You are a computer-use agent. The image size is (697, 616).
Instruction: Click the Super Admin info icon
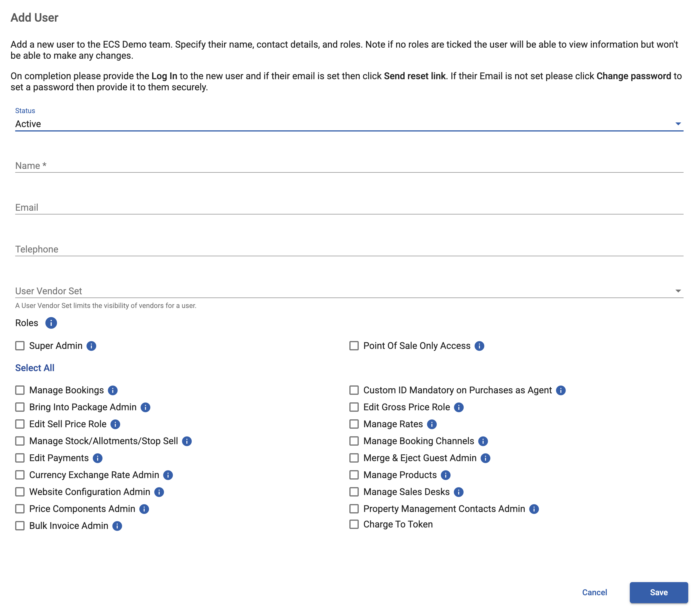pos(91,346)
